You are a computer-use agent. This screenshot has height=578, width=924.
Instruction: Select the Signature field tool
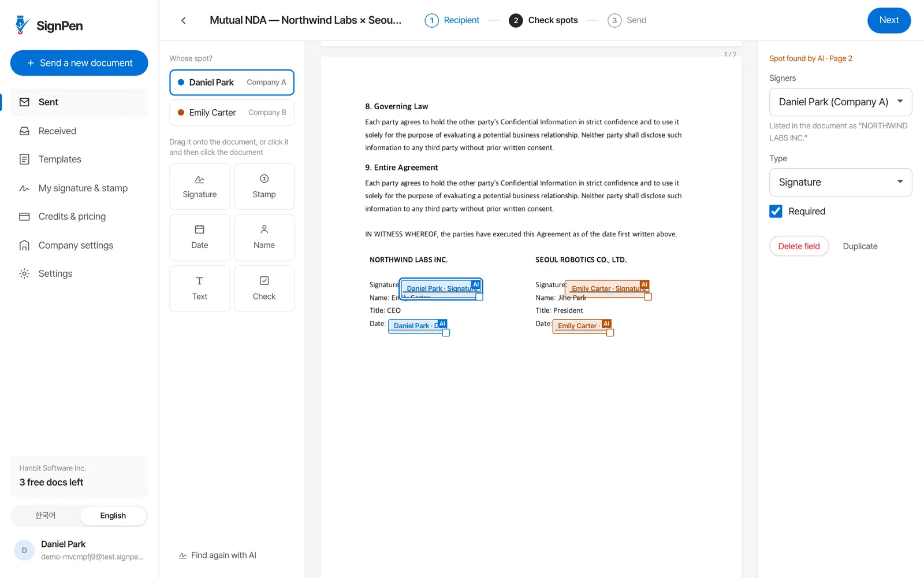pos(200,187)
